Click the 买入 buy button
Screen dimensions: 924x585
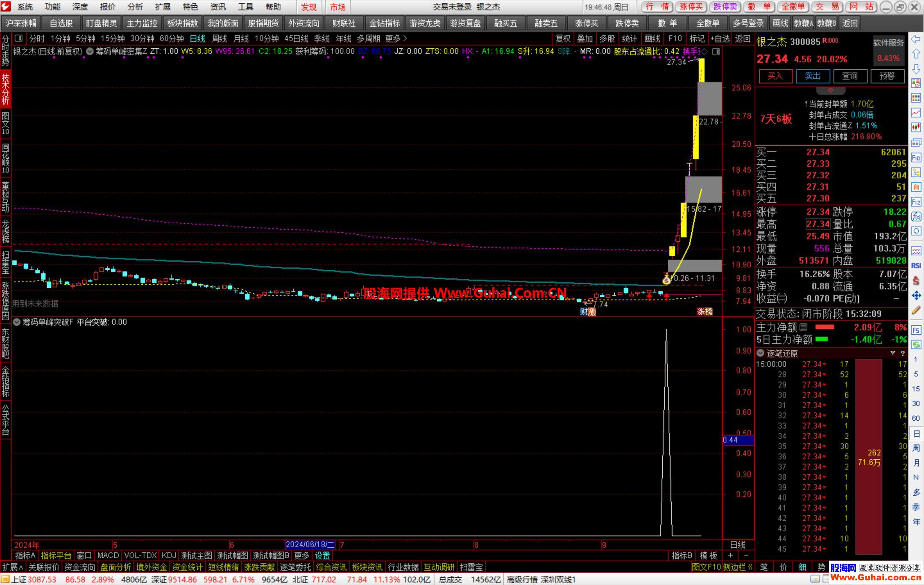tap(776, 76)
